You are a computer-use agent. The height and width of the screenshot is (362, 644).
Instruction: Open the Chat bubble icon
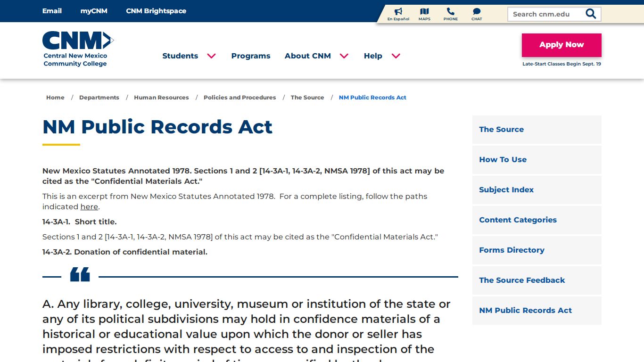pyautogui.click(x=477, y=11)
